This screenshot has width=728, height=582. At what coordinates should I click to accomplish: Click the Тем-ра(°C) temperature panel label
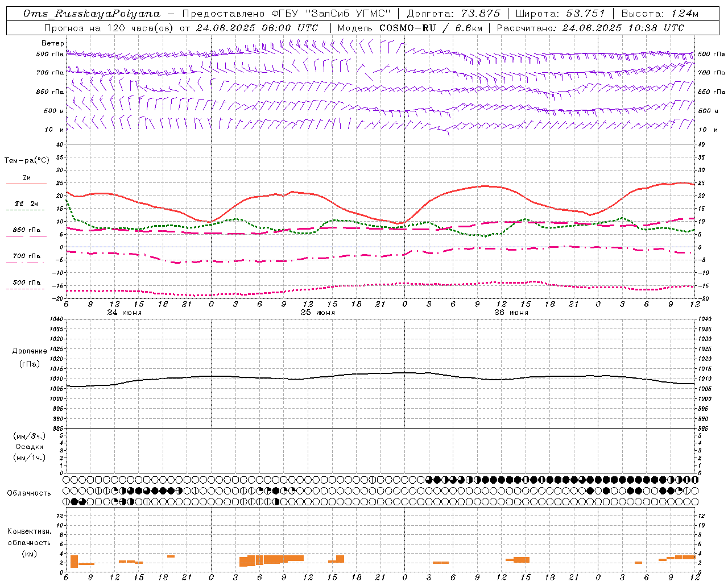[27, 161]
